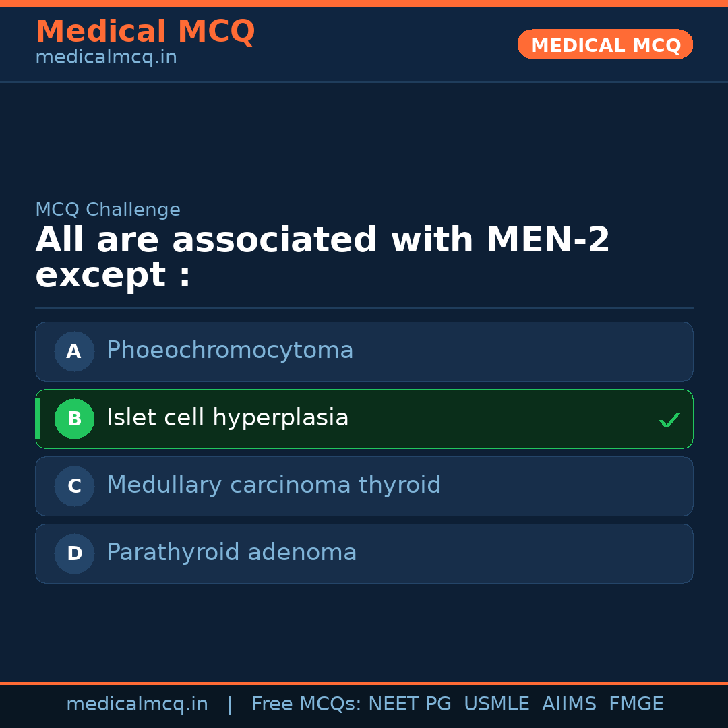The image size is (728, 728).
Task: Click the orange MEDICAL MCQ badge
Action: (x=605, y=44)
